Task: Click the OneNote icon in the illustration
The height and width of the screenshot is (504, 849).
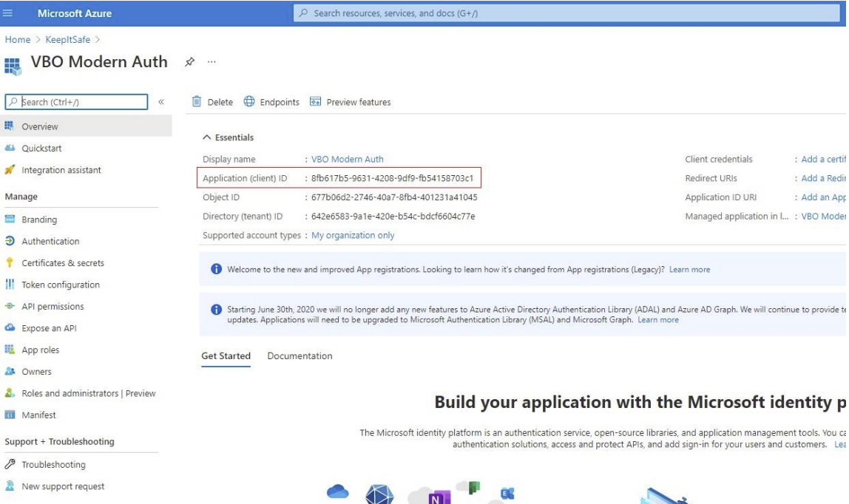Action: tap(439, 497)
